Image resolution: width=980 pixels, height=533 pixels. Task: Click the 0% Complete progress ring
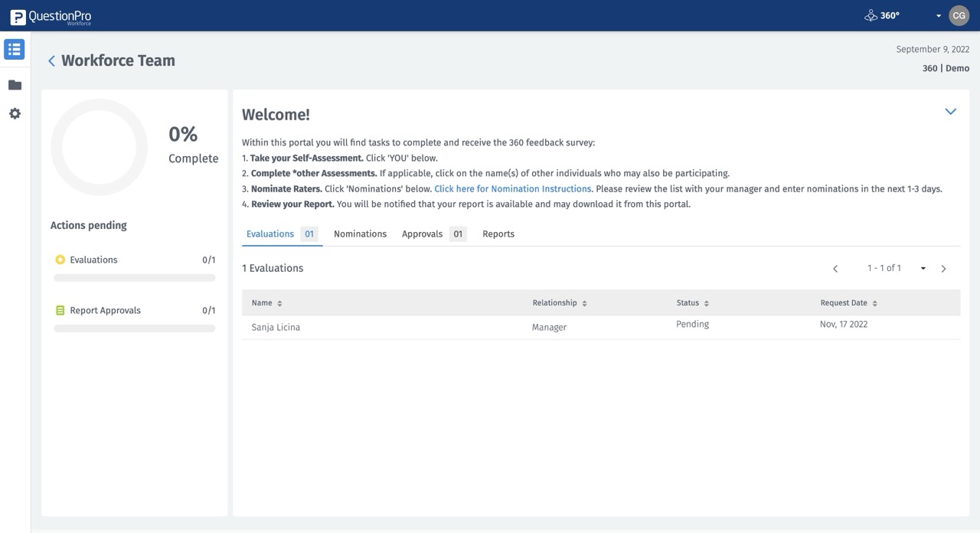pos(99,147)
